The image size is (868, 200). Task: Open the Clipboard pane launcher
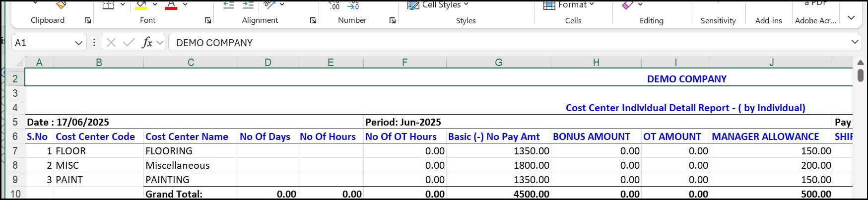click(x=88, y=20)
